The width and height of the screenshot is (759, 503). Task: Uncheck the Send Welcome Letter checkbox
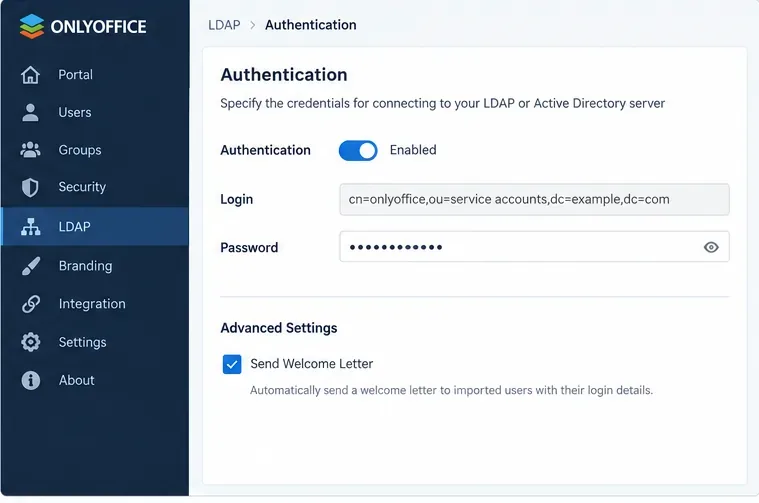[x=232, y=364]
